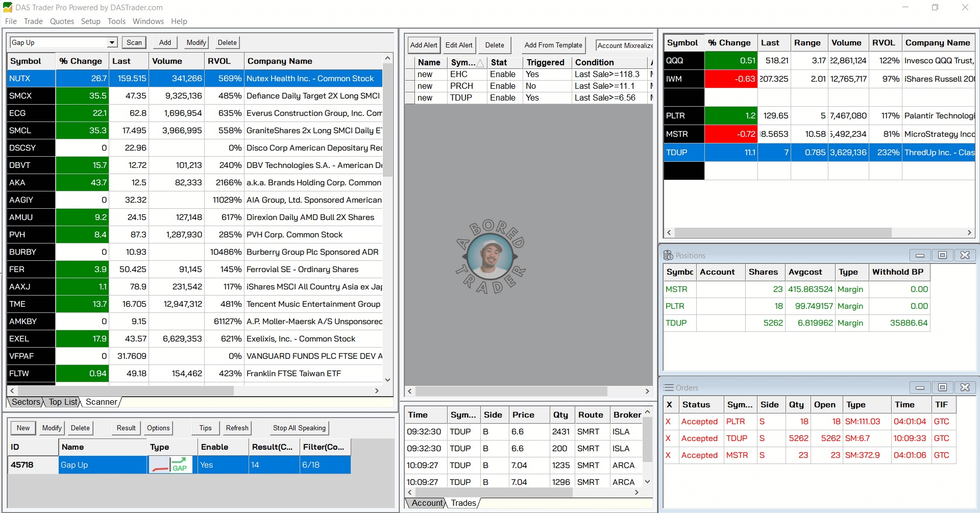Click the Stop All Speaking button

click(x=299, y=428)
